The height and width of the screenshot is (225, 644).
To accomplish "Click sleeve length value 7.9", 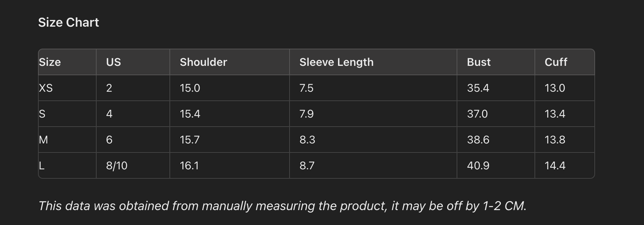I will [306, 114].
